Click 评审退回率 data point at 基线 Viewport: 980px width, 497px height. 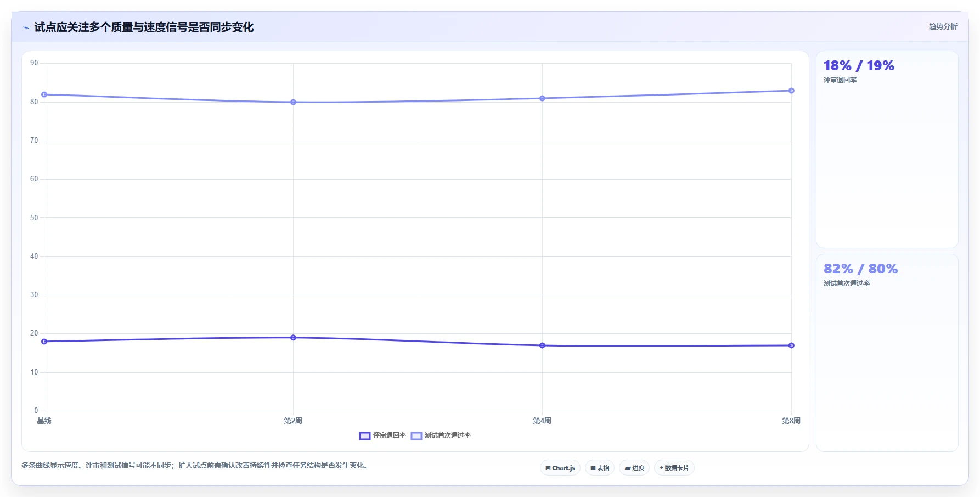point(44,342)
